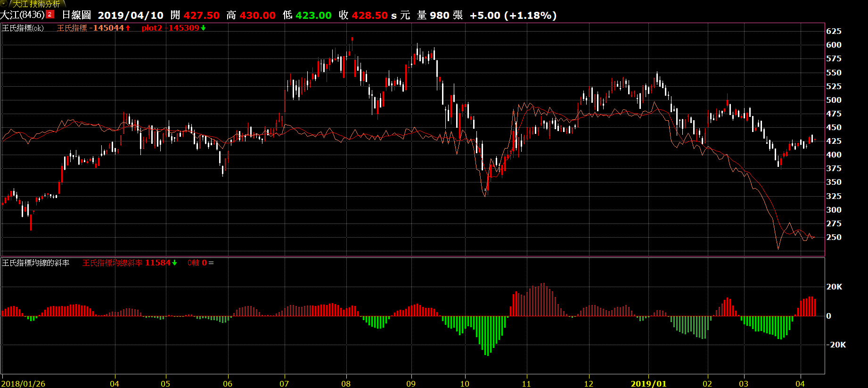Click the 日線圖 chart period label

[76, 15]
